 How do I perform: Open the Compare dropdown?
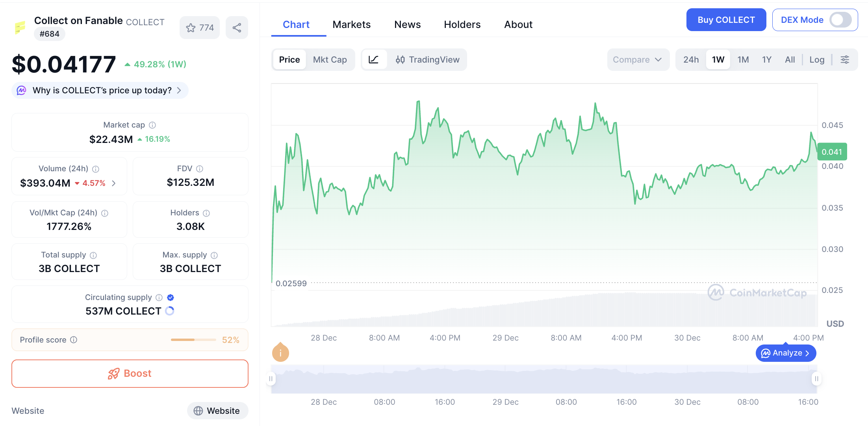point(637,60)
